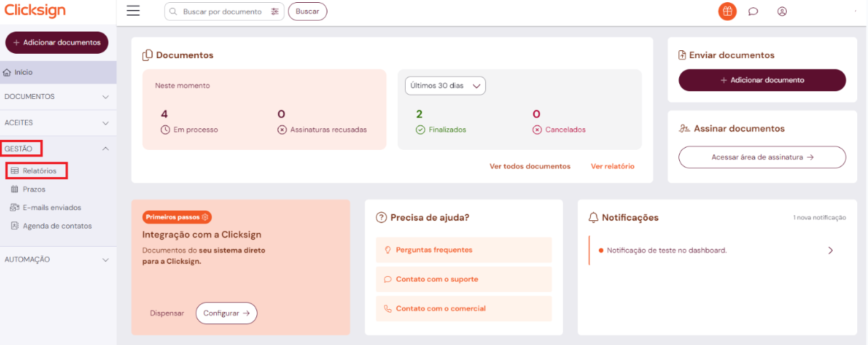This screenshot has height=345, width=868.
Task: Go to Prazos in the sidebar
Action: coord(33,189)
